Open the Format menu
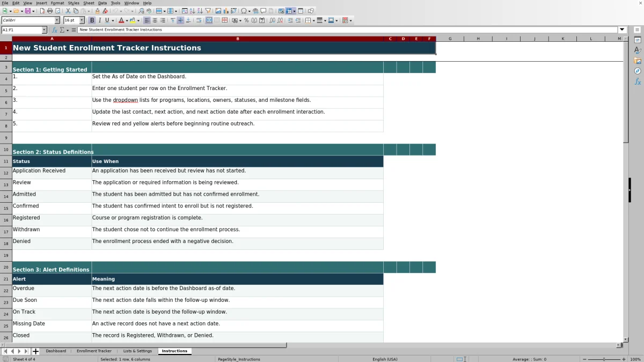 click(57, 3)
